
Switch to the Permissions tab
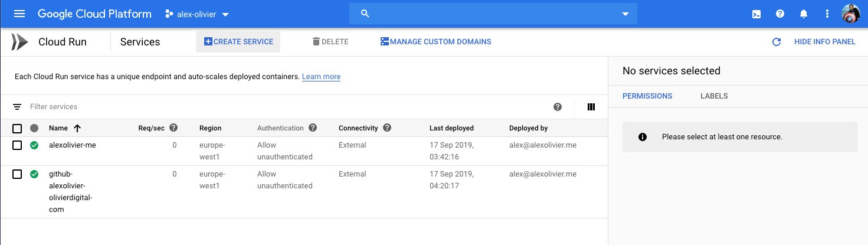click(647, 96)
